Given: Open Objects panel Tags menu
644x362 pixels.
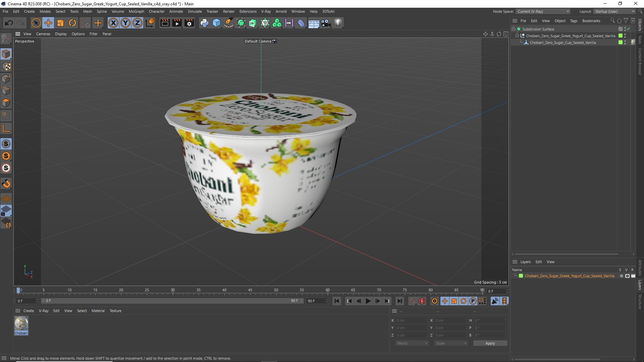Looking at the screenshot, I should point(574,21).
